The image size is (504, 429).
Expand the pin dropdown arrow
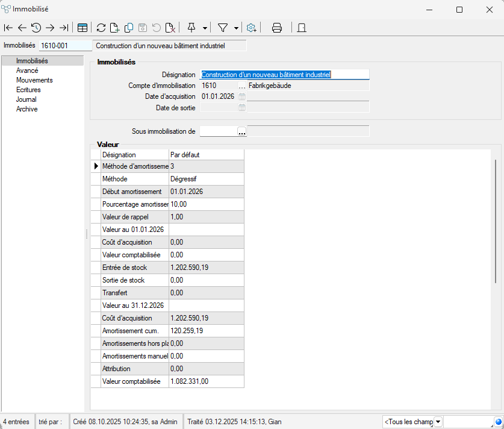205,28
